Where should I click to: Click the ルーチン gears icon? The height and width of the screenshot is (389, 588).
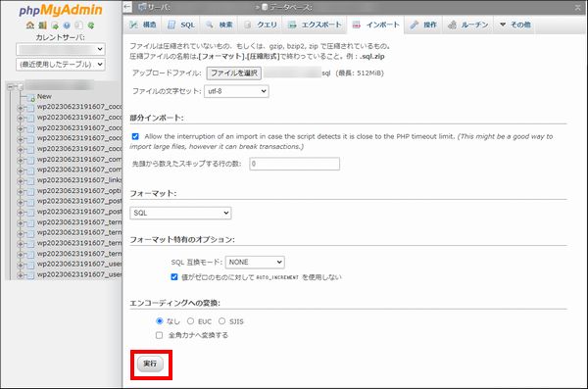click(x=452, y=24)
